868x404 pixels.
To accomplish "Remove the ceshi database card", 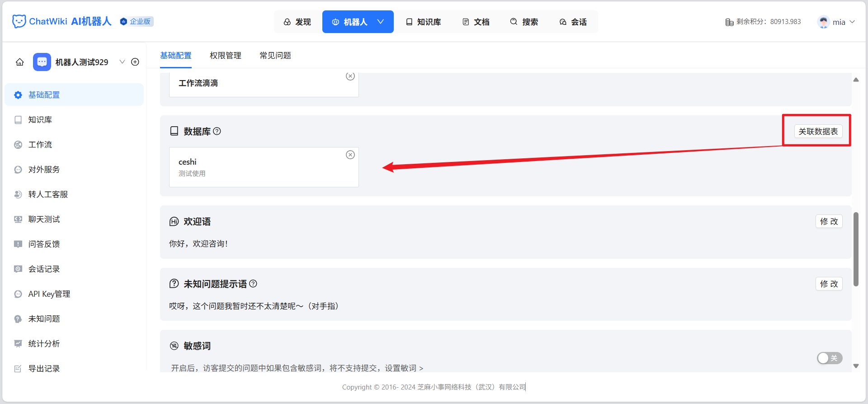I will 350,155.
